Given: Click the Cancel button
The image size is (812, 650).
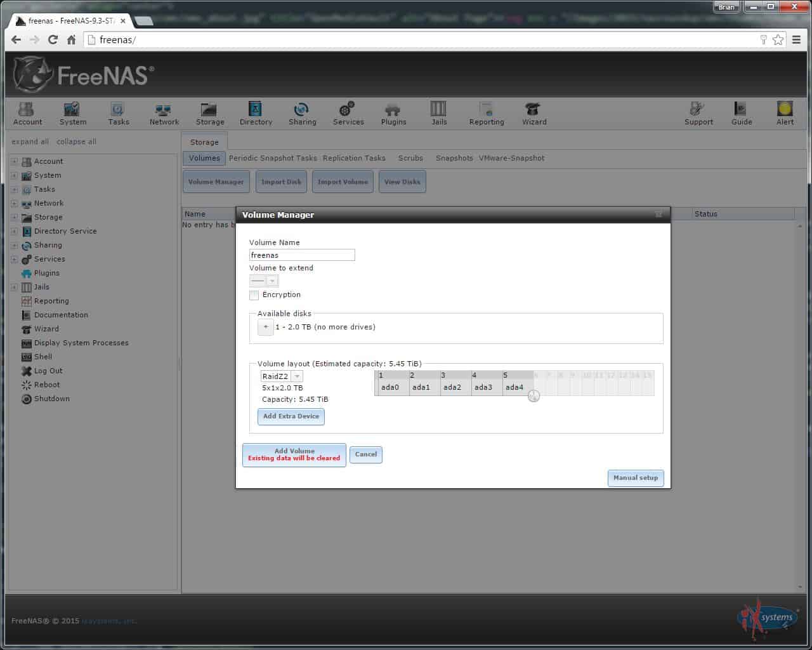Looking at the screenshot, I should [x=366, y=454].
